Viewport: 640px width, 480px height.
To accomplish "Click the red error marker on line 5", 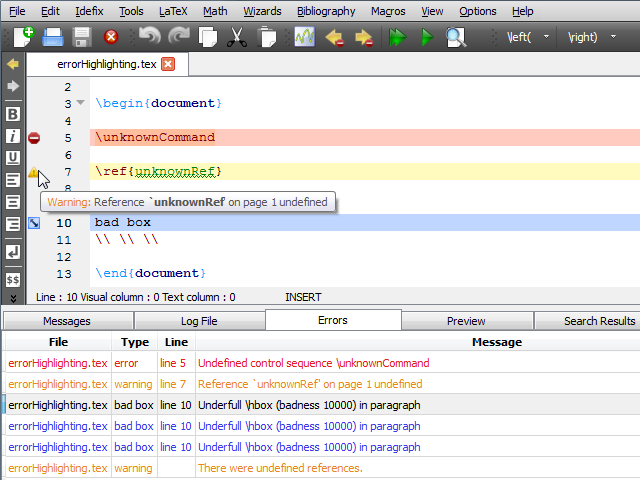I will (34, 138).
